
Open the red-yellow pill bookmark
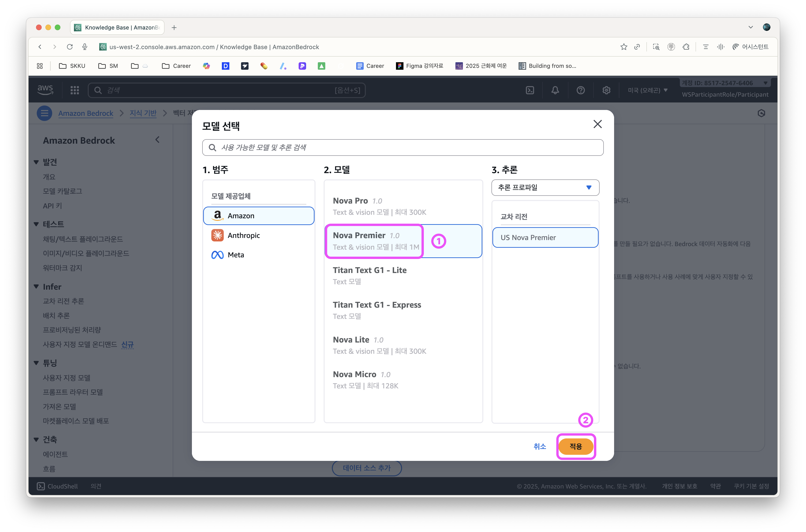coord(264,66)
